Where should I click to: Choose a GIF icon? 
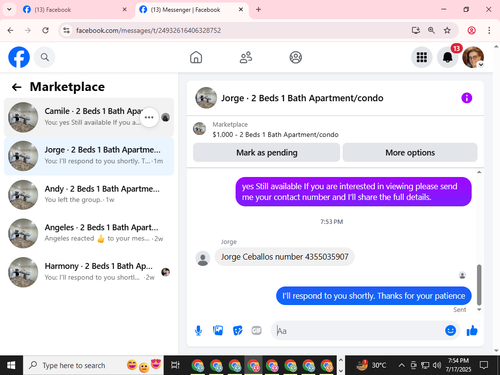click(256, 330)
